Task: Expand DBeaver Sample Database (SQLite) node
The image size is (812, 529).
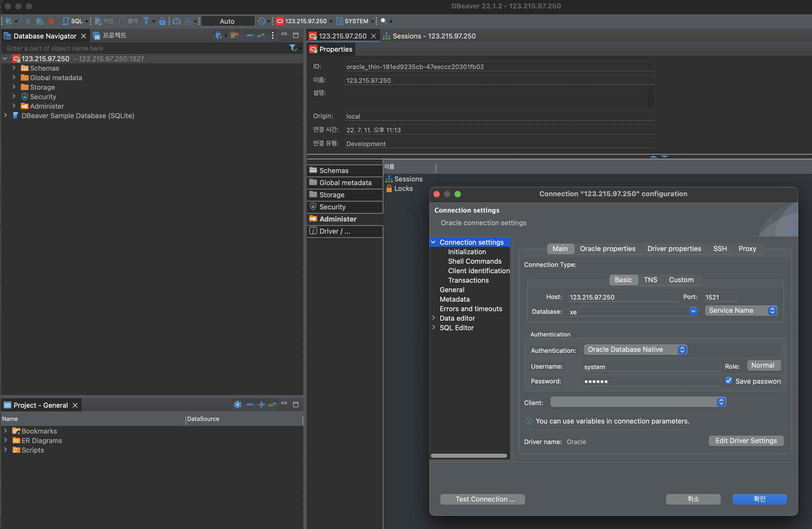Action: (6, 115)
